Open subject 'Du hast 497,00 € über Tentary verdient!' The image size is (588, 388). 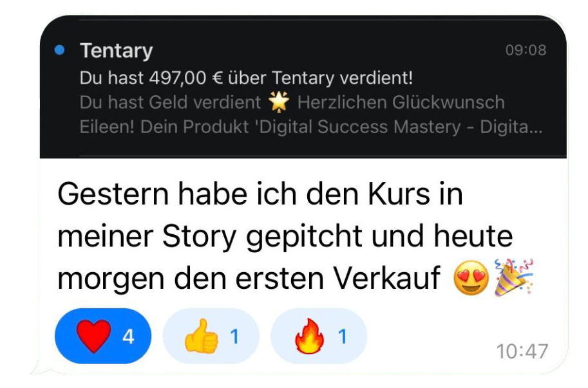click(x=247, y=78)
